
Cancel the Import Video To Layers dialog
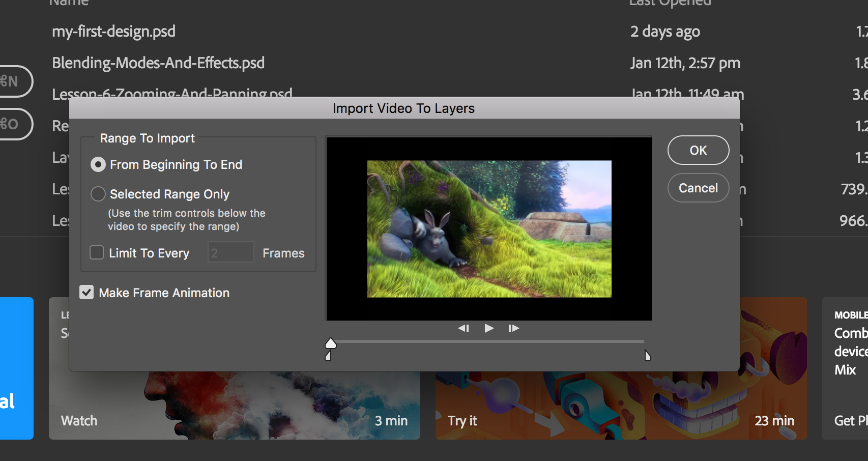[x=698, y=188]
